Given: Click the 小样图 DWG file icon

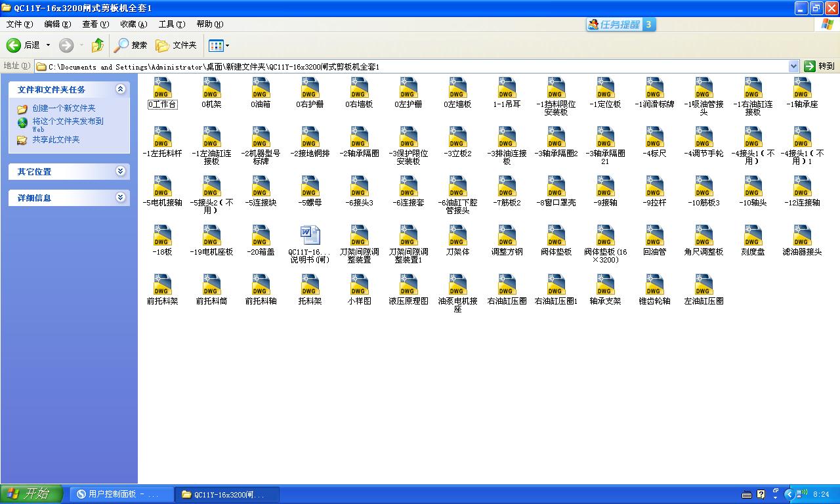Looking at the screenshot, I should tap(359, 285).
